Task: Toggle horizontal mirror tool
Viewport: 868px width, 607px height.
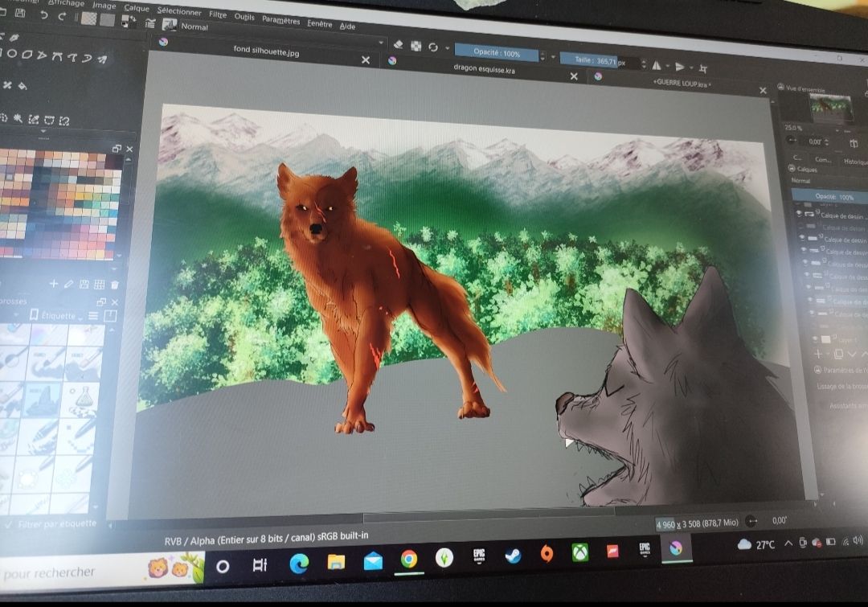Action: pyautogui.click(x=657, y=65)
